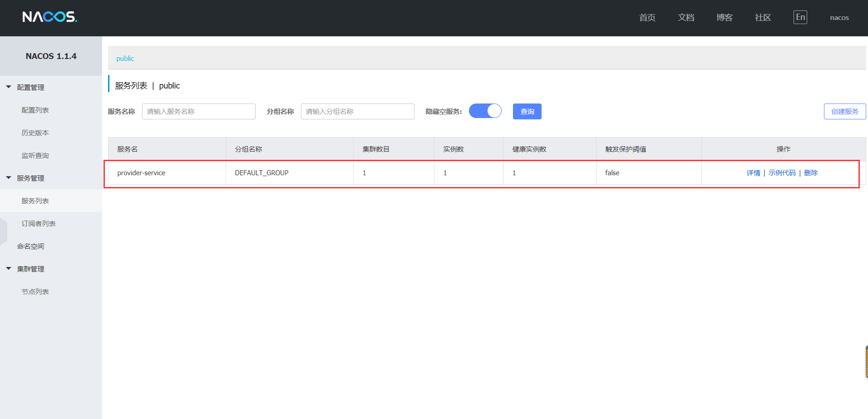This screenshot has height=419, width=868.
Task: Click the 查询 search button
Action: click(527, 111)
